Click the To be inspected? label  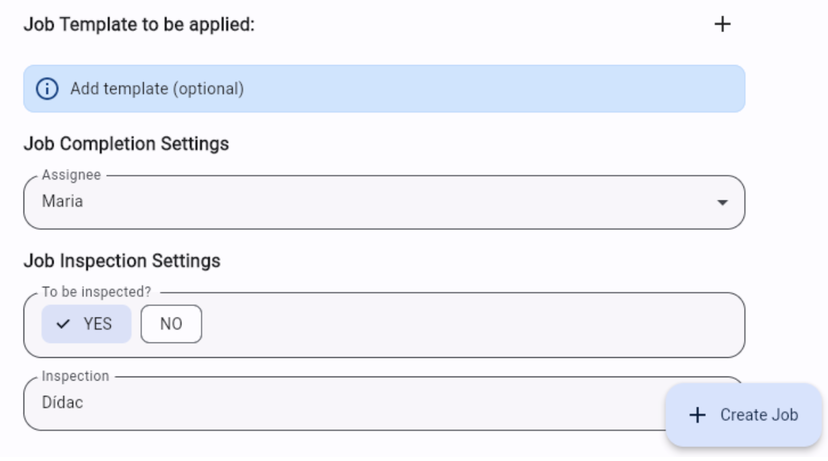[x=96, y=291]
